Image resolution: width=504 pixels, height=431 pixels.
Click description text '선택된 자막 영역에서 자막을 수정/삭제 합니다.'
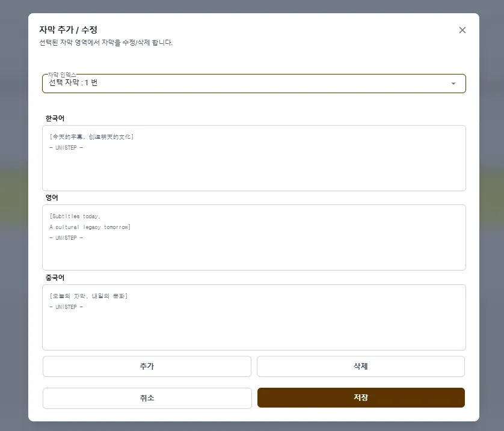(106, 43)
